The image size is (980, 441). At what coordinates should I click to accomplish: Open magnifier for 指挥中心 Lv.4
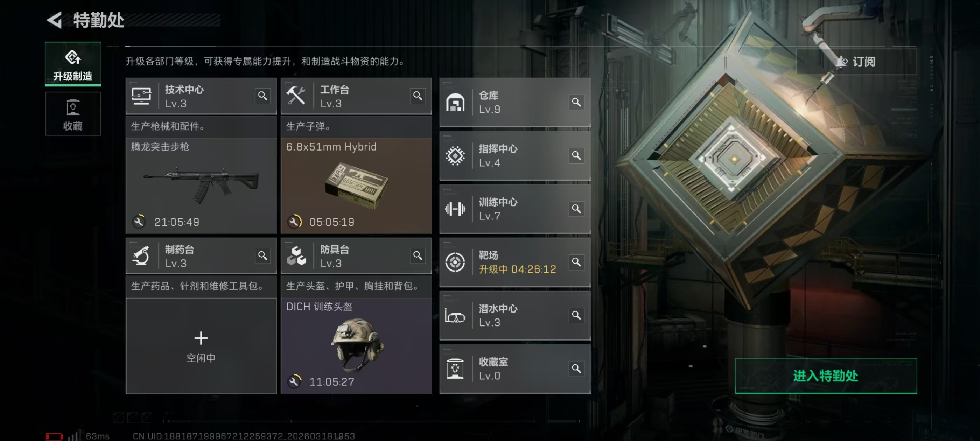[576, 156]
